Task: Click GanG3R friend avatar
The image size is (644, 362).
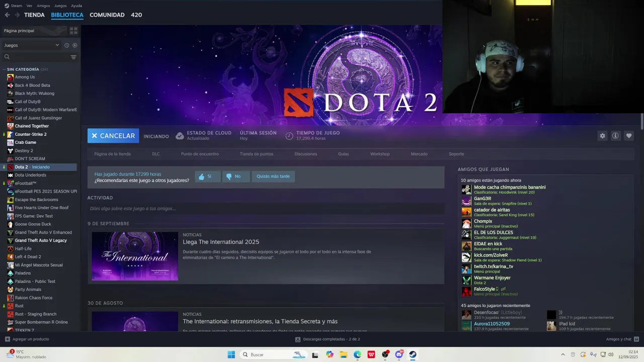Action: click(466, 201)
